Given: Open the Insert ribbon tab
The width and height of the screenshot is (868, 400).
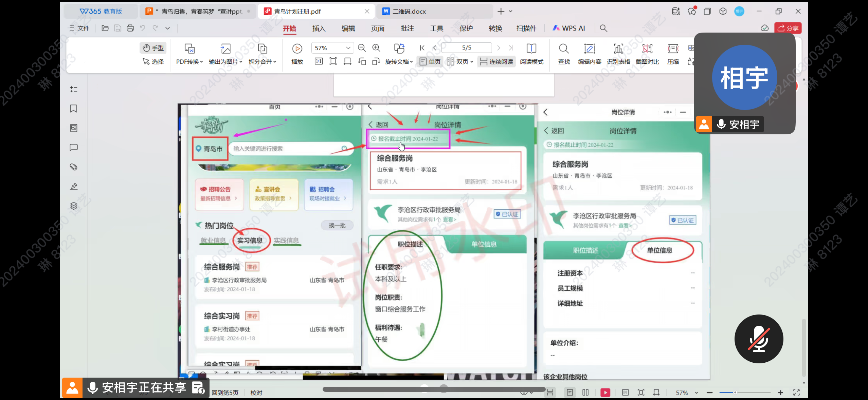Looking at the screenshot, I should click(x=319, y=28).
